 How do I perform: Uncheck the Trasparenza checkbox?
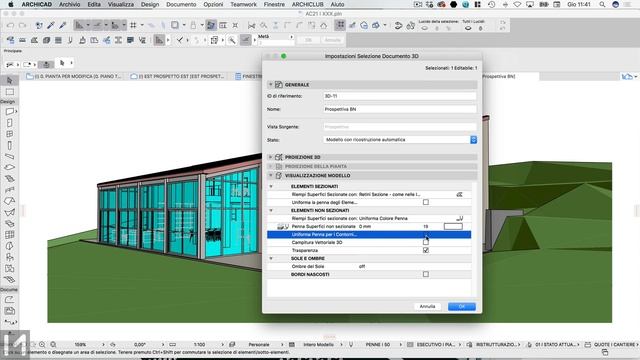coord(426,250)
